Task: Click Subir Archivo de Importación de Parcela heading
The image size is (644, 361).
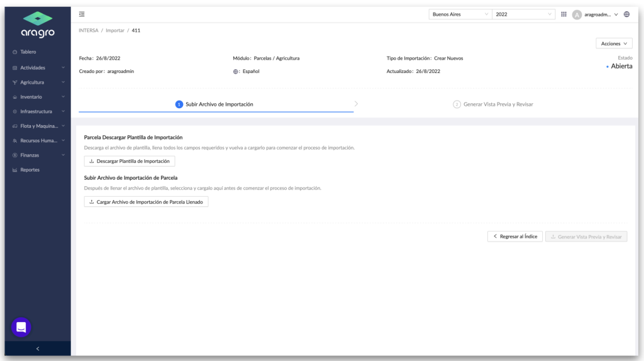Action: [x=131, y=178]
